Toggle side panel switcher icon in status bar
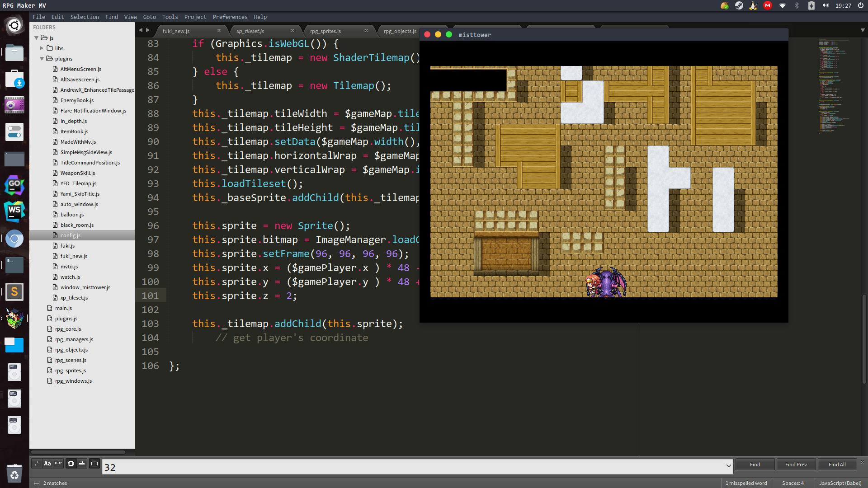The height and width of the screenshot is (488, 868). tap(37, 483)
